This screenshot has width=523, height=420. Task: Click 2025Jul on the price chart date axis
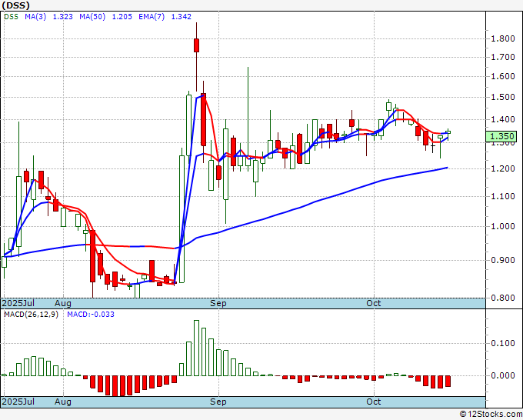pyautogui.click(x=18, y=303)
